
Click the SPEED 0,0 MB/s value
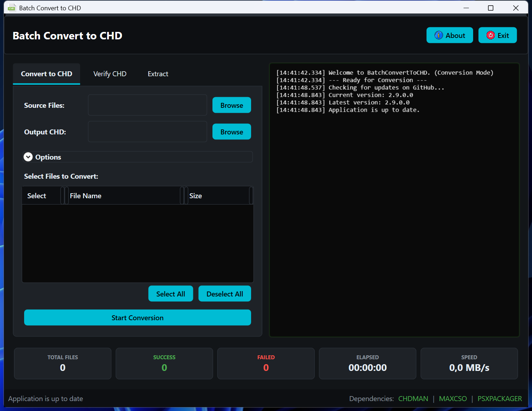tap(469, 368)
